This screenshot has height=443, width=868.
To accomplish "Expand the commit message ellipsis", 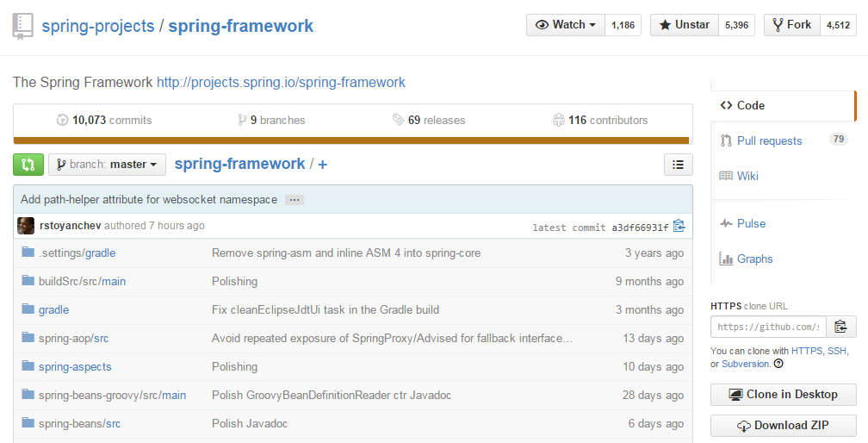I will (294, 200).
